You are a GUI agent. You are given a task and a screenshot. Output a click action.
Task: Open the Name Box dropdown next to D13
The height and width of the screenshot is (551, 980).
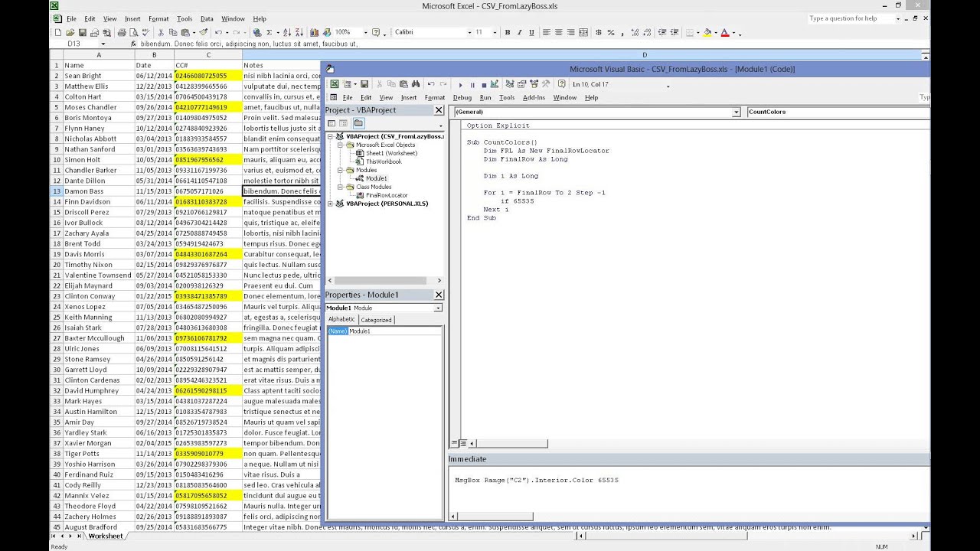tap(103, 44)
